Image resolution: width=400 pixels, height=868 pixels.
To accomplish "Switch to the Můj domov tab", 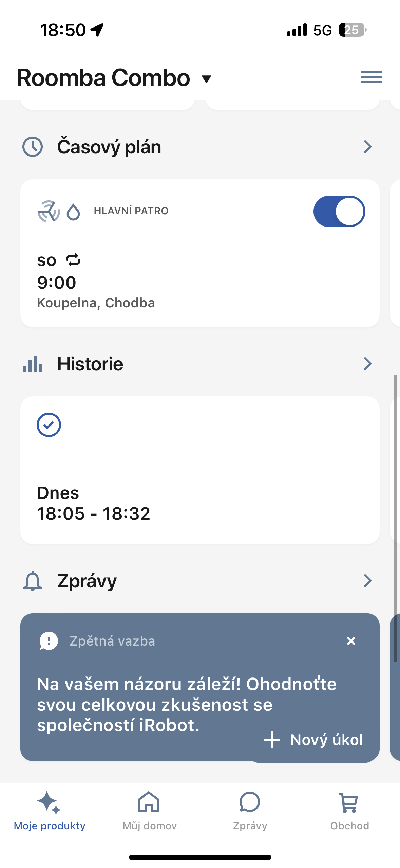I will tap(150, 810).
